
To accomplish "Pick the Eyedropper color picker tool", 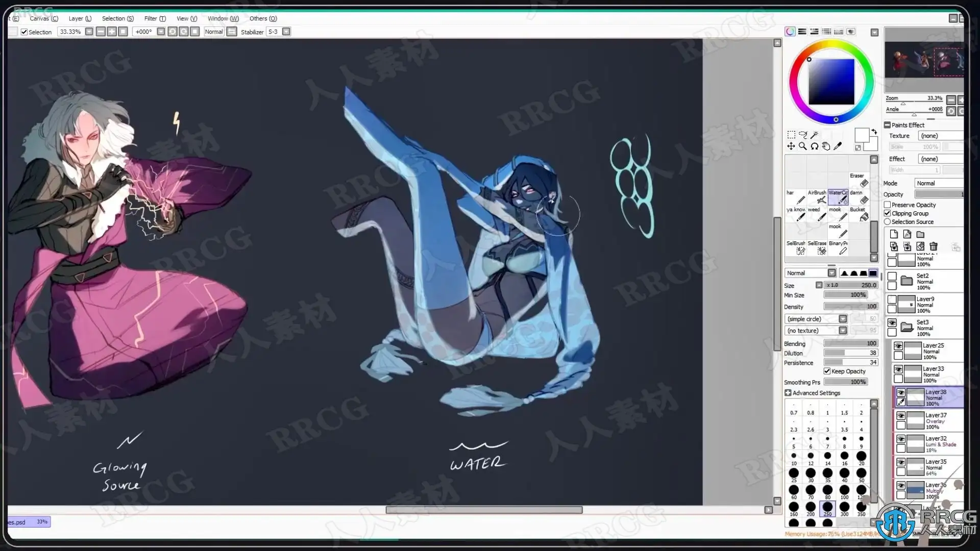I will (838, 146).
